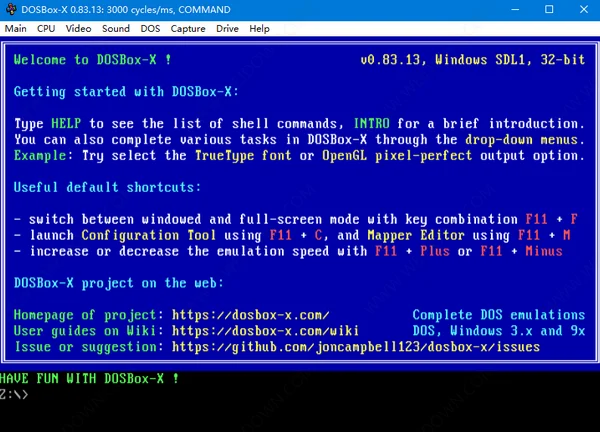Open the CPU menu

click(46, 29)
